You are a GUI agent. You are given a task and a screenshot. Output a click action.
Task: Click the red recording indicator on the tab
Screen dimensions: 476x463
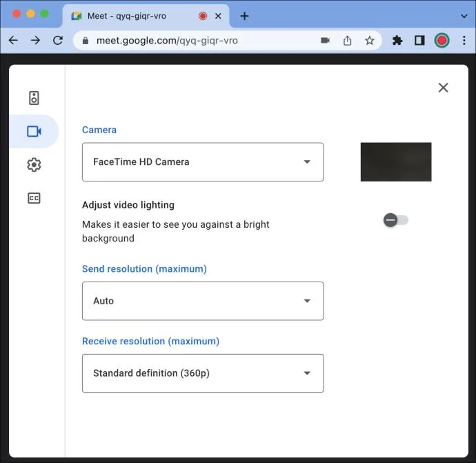[x=203, y=16]
